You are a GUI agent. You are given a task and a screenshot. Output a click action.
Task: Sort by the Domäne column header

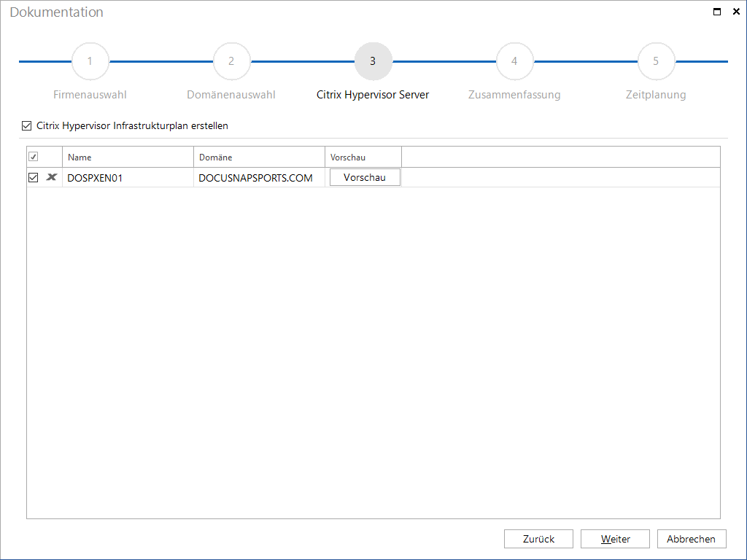pos(259,157)
